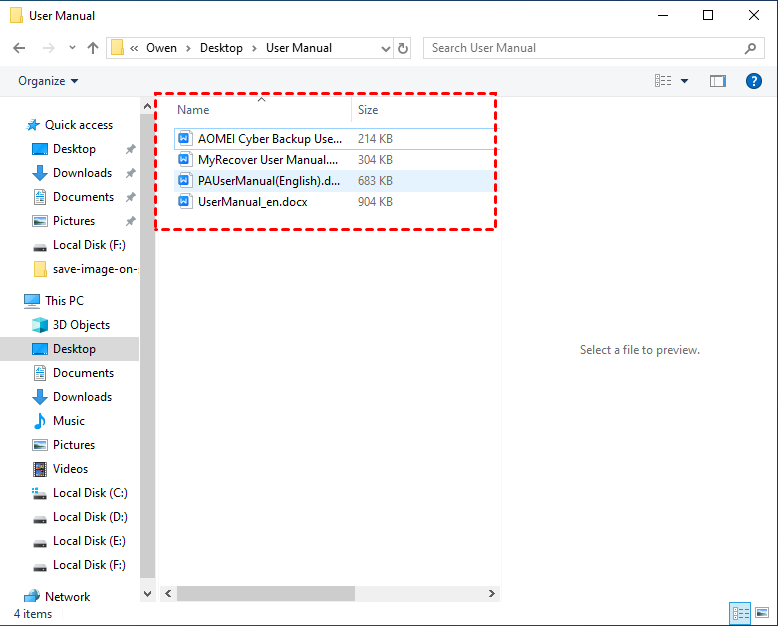
Task: Open Local Disk (C:) in sidebar
Action: tap(90, 493)
